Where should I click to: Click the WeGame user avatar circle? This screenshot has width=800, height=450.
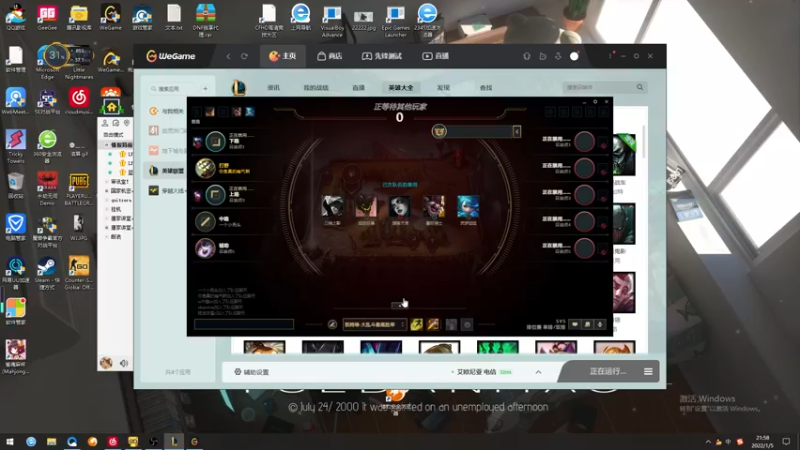574,56
